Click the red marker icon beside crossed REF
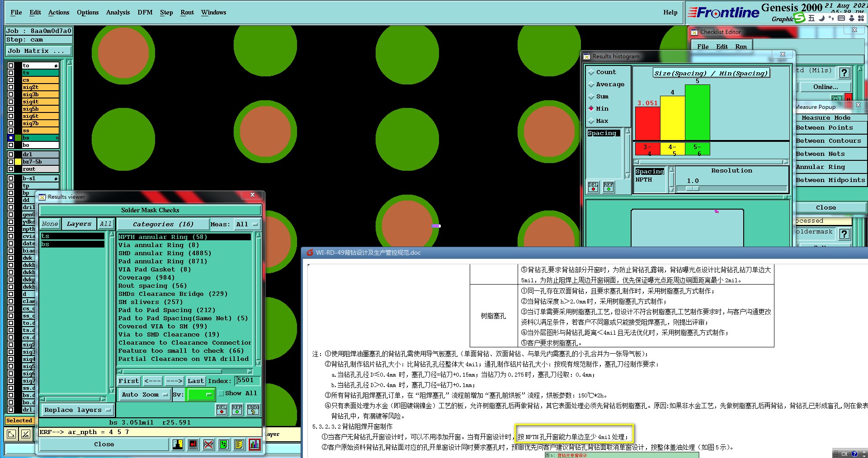The height and width of the screenshot is (458, 868). [193, 444]
